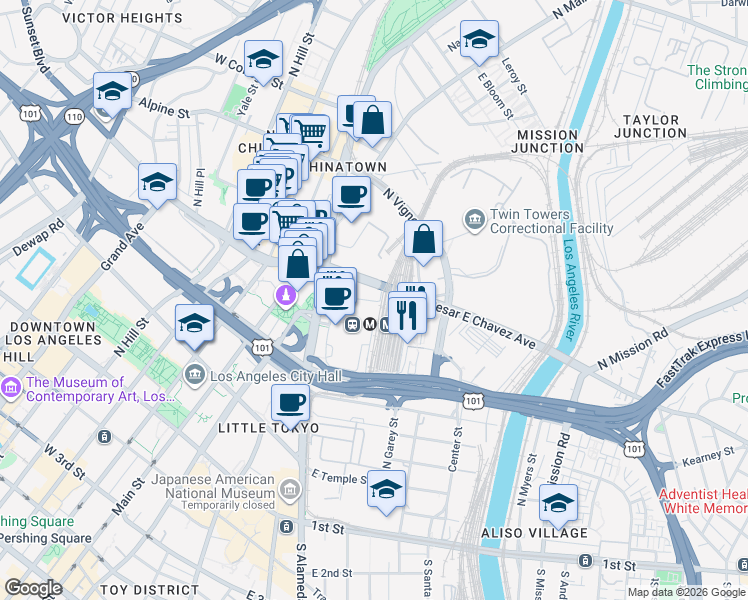Click the 'Grand Ave' street label

click(122, 247)
